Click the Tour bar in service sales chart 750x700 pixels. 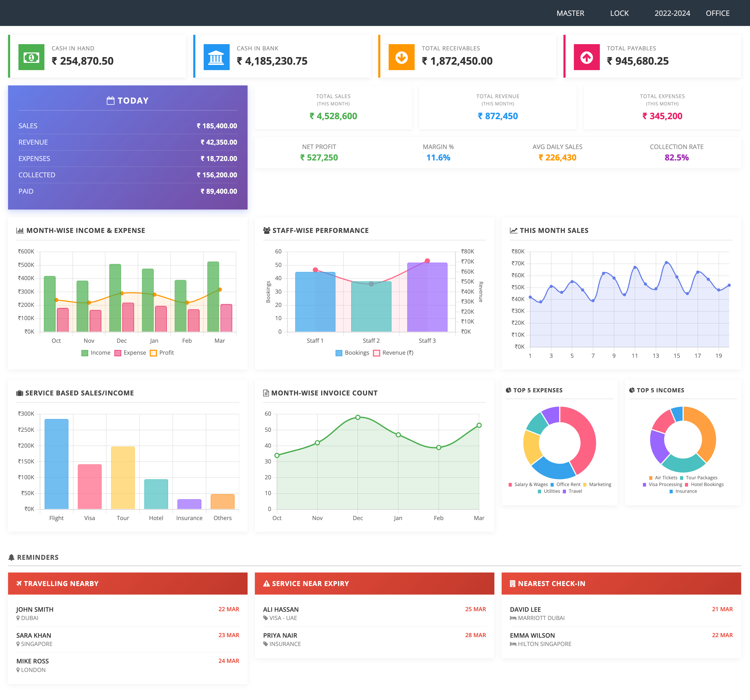tap(123, 478)
